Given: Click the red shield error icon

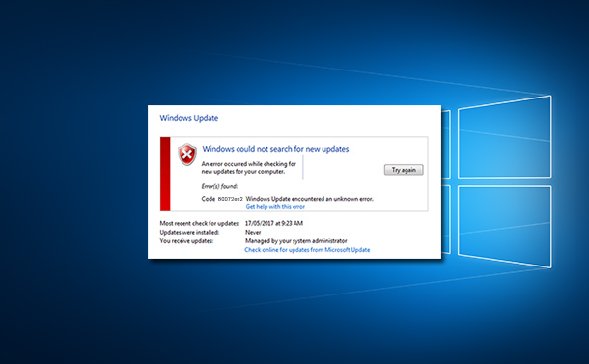Looking at the screenshot, I should (x=187, y=154).
